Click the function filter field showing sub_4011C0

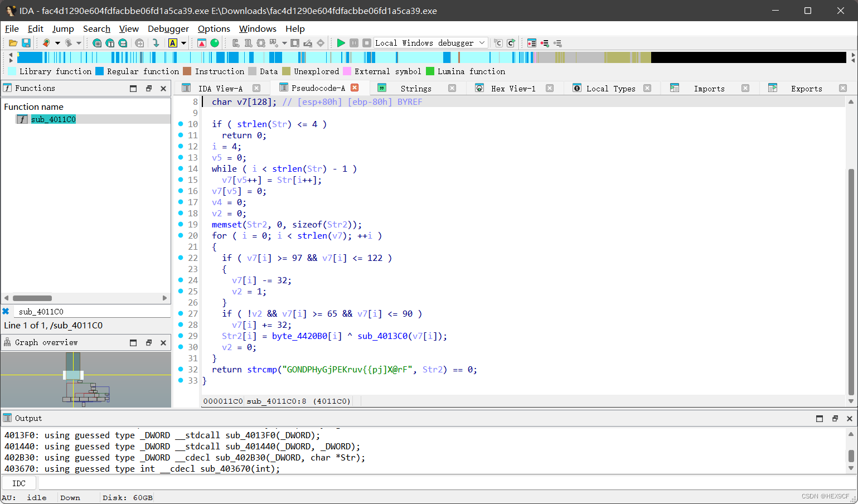pos(92,311)
